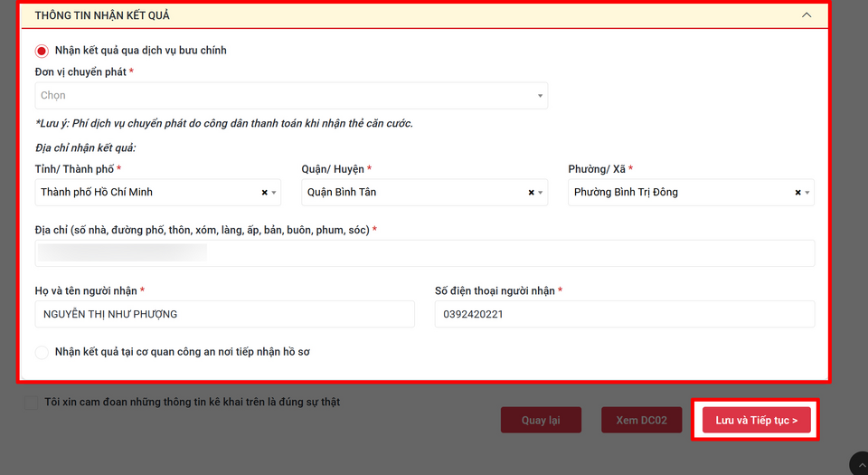Collapse the section using the header chevron
This screenshot has width=868, height=475.
(807, 15)
